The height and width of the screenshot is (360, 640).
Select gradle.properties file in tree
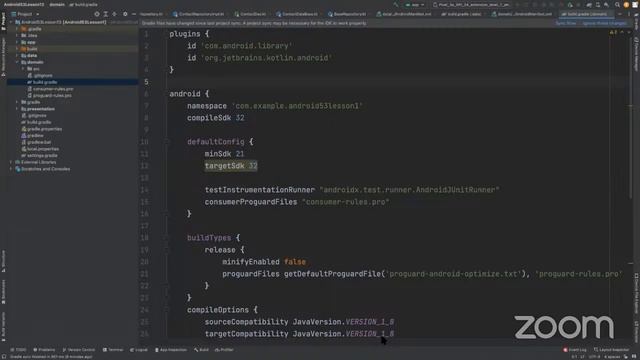pos(44,129)
